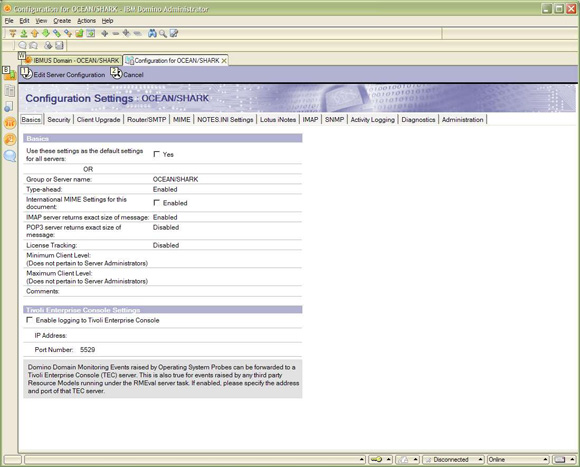Viewport: 580px width, 467px height.
Task: Switch to the Diagnostics tab
Action: click(x=418, y=119)
